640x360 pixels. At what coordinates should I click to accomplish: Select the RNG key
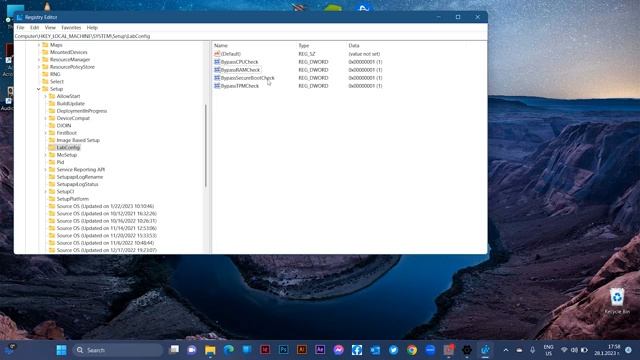pos(55,74)
